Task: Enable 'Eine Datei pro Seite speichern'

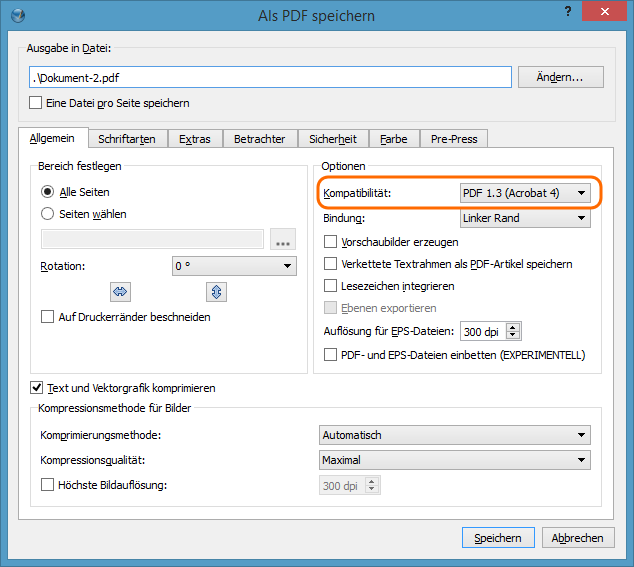Action: coord(37,103)
